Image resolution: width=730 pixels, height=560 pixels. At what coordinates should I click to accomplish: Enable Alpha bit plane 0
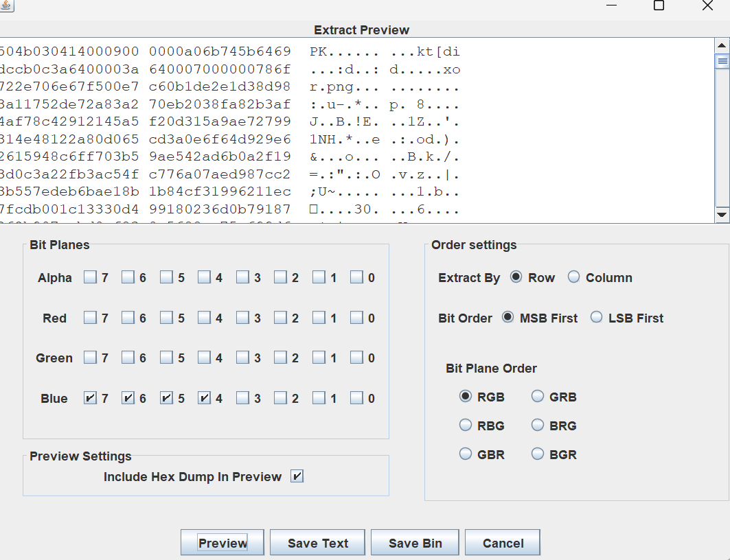click(356, 277)
